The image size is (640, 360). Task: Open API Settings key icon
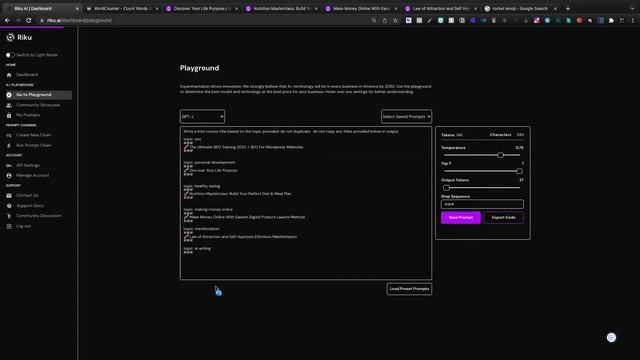[x=9, y=165]
